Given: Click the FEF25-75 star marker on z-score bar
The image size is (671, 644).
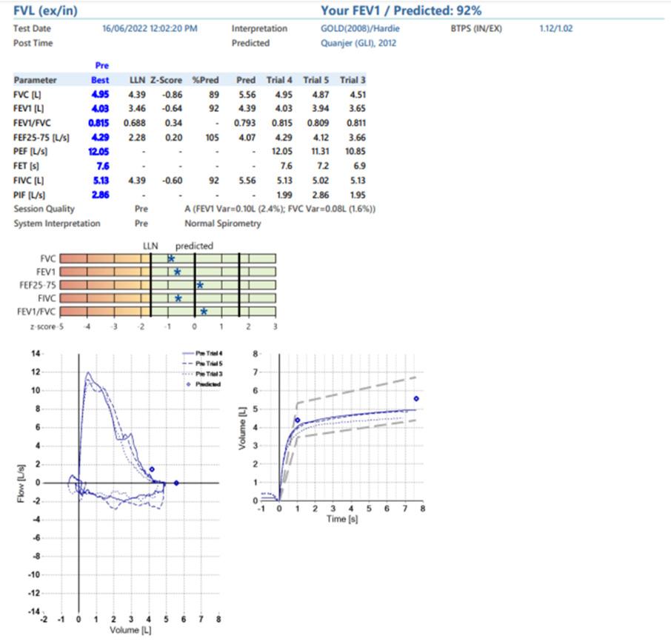Looking at the screenshot, I should tap(200, 285).
